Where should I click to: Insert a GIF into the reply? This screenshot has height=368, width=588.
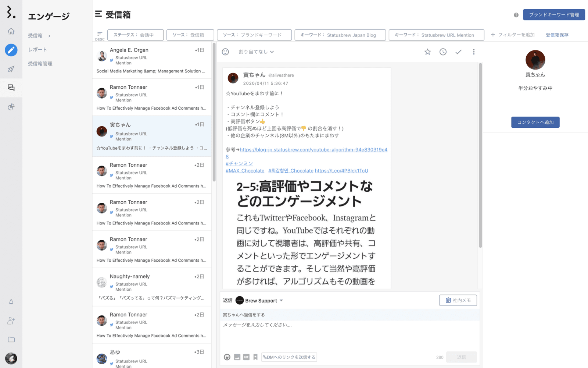click(246, 357)
